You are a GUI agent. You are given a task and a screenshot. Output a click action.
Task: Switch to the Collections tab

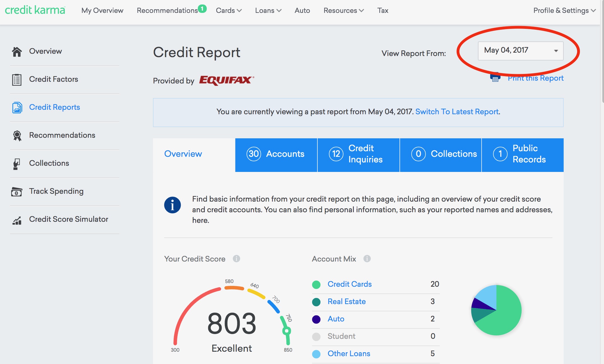click(441, 155)
